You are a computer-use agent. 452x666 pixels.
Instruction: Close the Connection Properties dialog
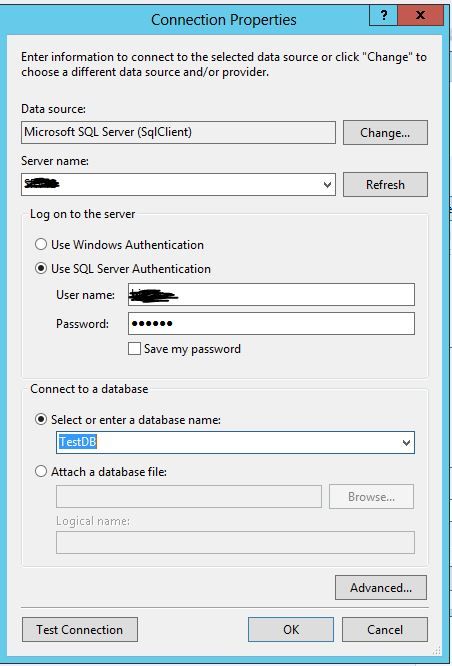pyautogui.click(x=421, y=16)
